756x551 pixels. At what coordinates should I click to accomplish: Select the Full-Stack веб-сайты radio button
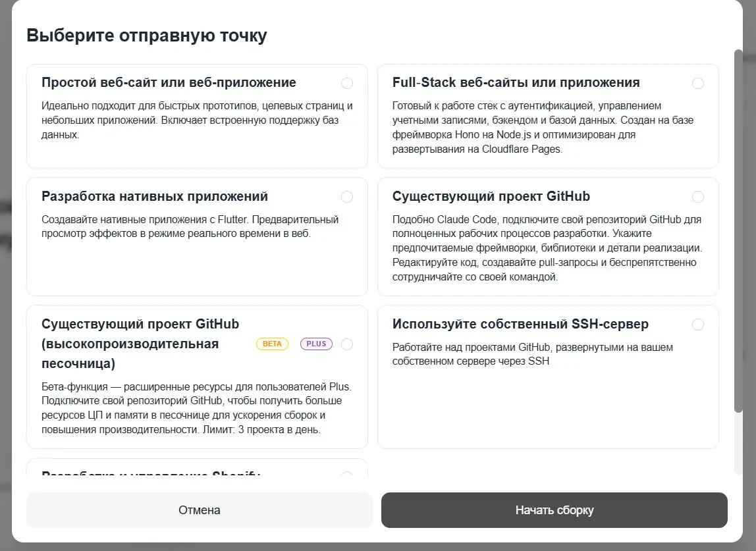(698, 83)
